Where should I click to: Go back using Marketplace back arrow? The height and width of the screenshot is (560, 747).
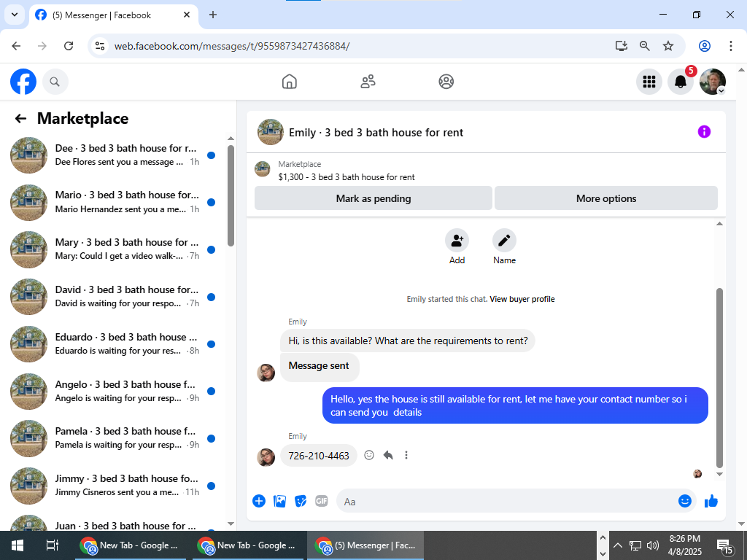[x=20, y=119]
